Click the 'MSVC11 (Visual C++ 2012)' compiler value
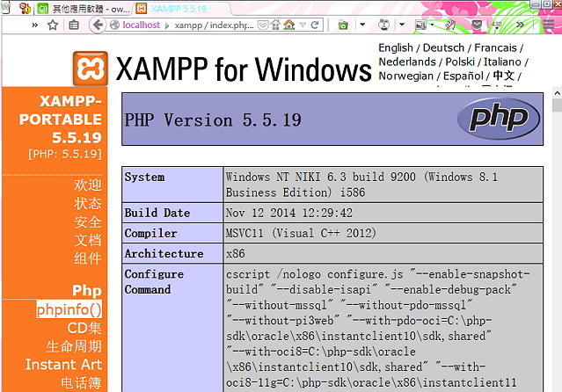Viewport: 562px width, 392px height. point(301,233)
